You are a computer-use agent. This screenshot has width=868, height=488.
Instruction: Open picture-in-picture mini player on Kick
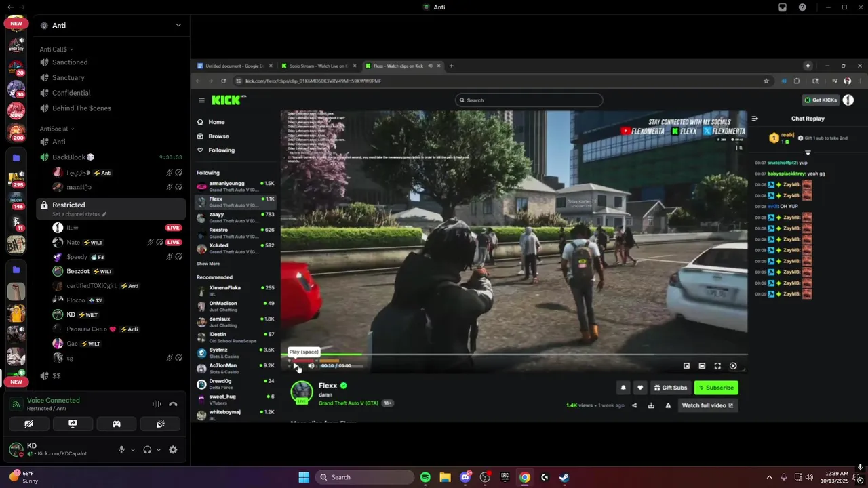point(686,366)
